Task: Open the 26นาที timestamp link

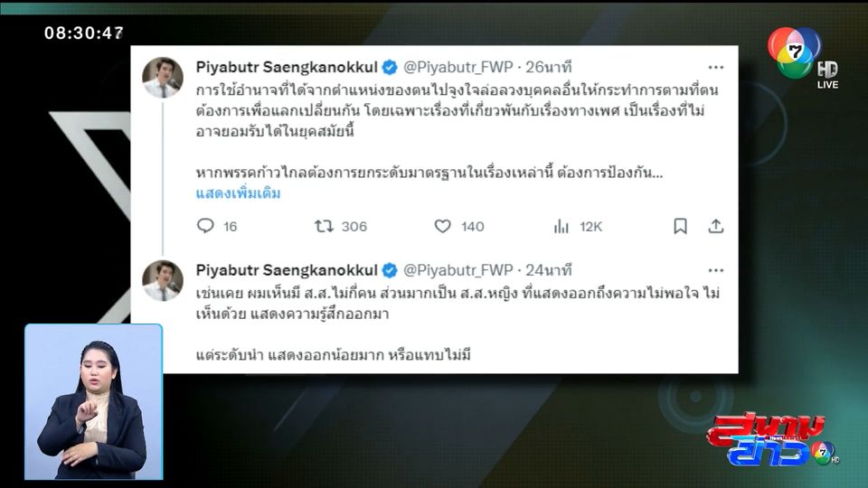Action: [x=548, y=67]
